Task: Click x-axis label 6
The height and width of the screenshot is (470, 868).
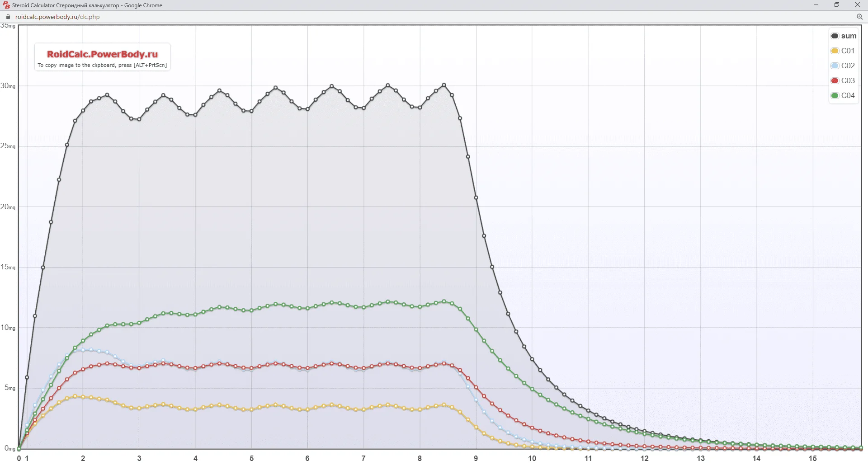Action: tap(307, 458)
